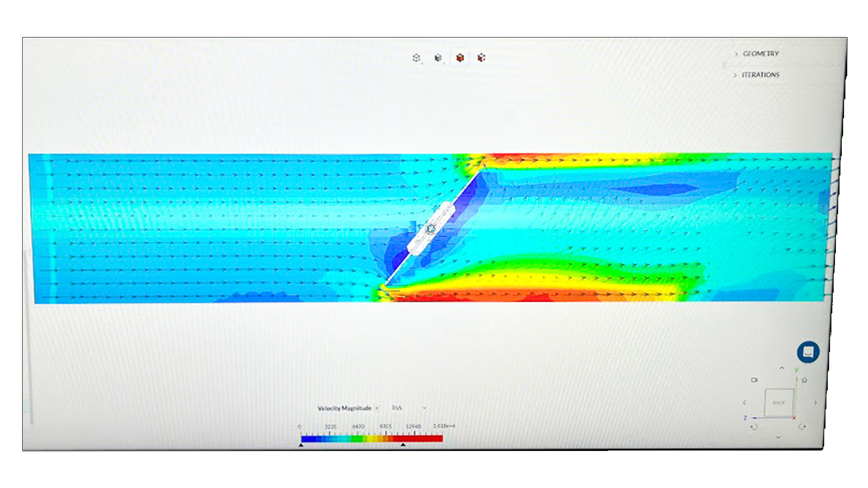Rotate view downward with the bottom chevron
This screenshot has width=868, height=488.
tap(778, 437)
